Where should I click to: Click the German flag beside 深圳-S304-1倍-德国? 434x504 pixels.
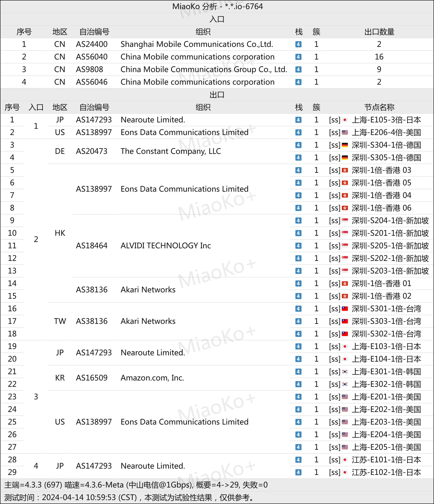tap(345, 145)
